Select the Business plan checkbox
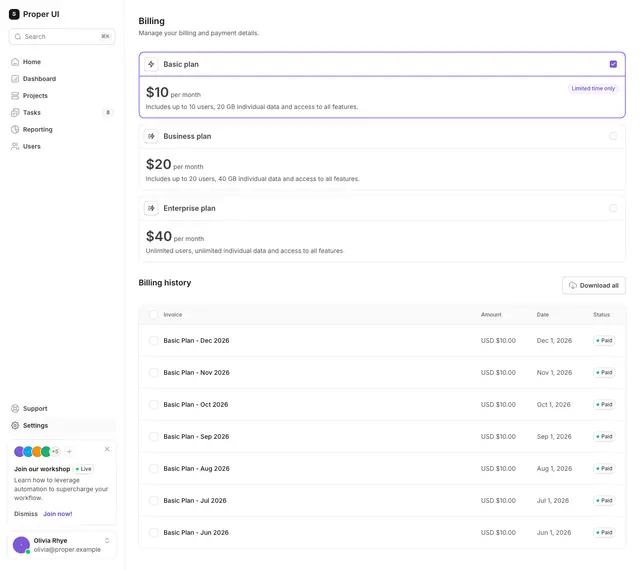 [x=613, y=136]
